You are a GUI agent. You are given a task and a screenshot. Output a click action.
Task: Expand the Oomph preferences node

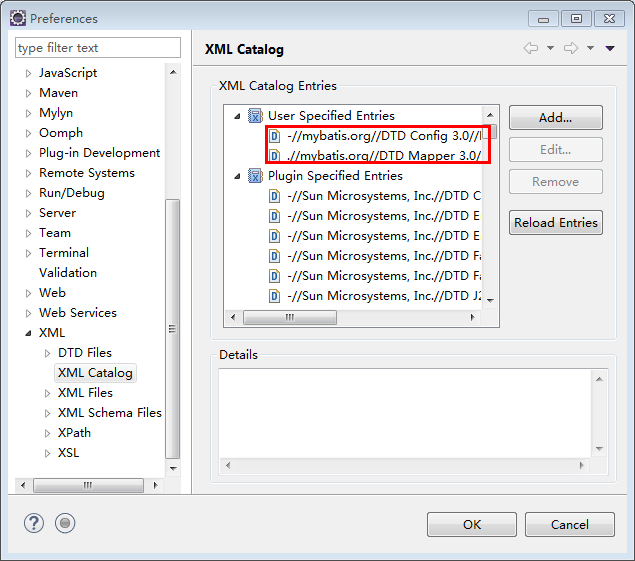tap(28, 133)
